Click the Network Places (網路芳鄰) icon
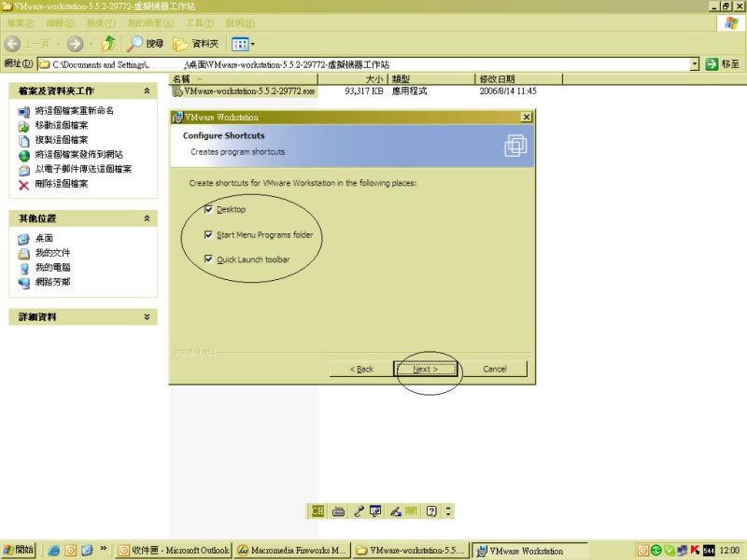This screenshot has width=747, height=560. (x=24, y=283)
